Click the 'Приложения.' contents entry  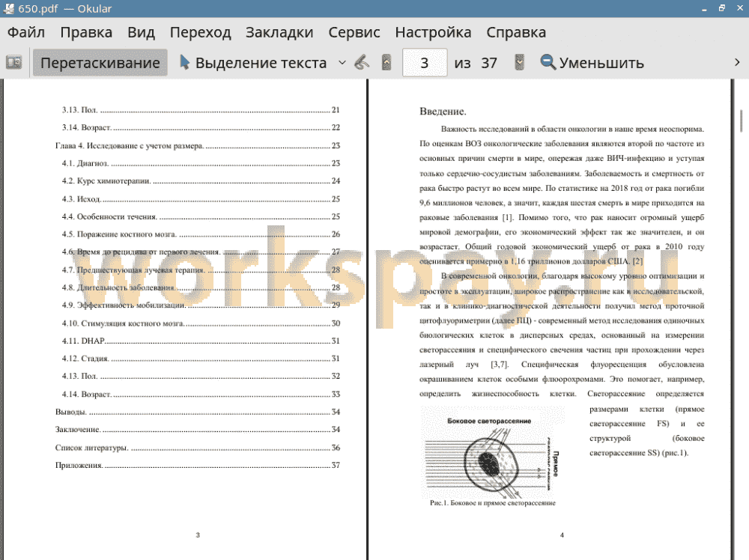pos(197,466)
